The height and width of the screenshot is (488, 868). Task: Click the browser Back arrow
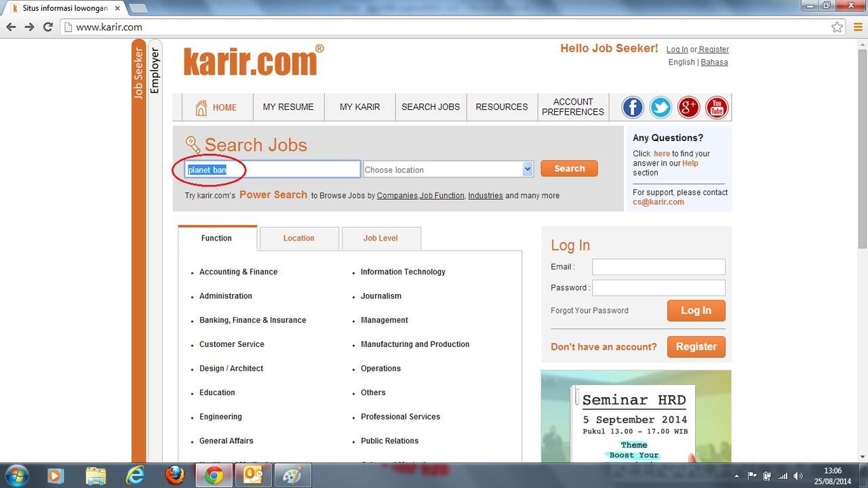click(x=11, y=27)
